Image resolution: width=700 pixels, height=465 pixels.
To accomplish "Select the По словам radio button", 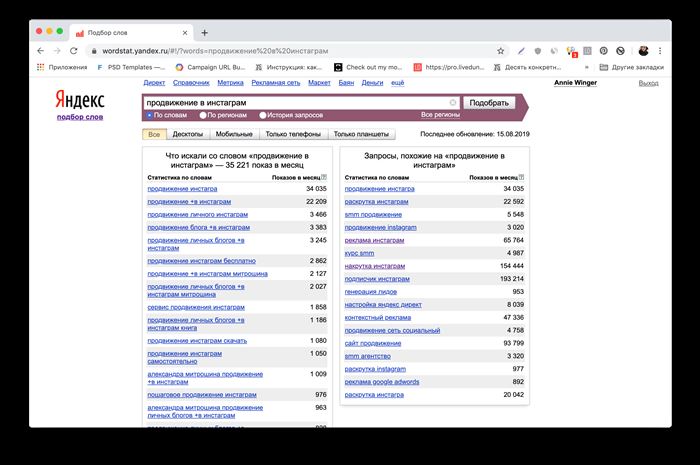I will [x=150, y=115].
